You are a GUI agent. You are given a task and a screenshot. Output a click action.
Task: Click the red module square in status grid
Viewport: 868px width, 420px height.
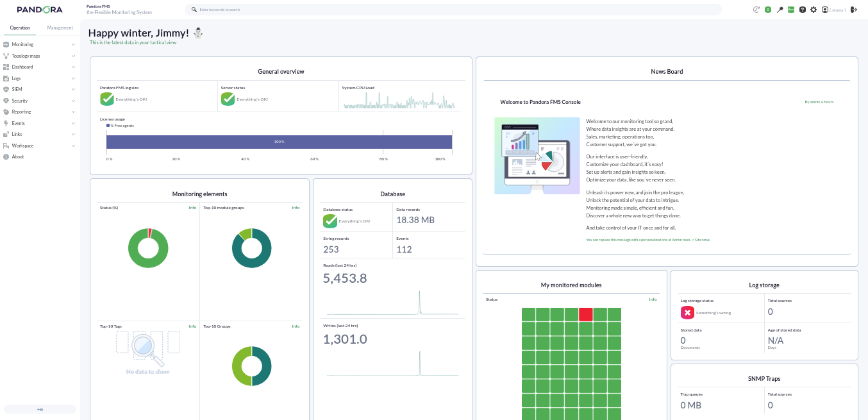coord(586,314)
